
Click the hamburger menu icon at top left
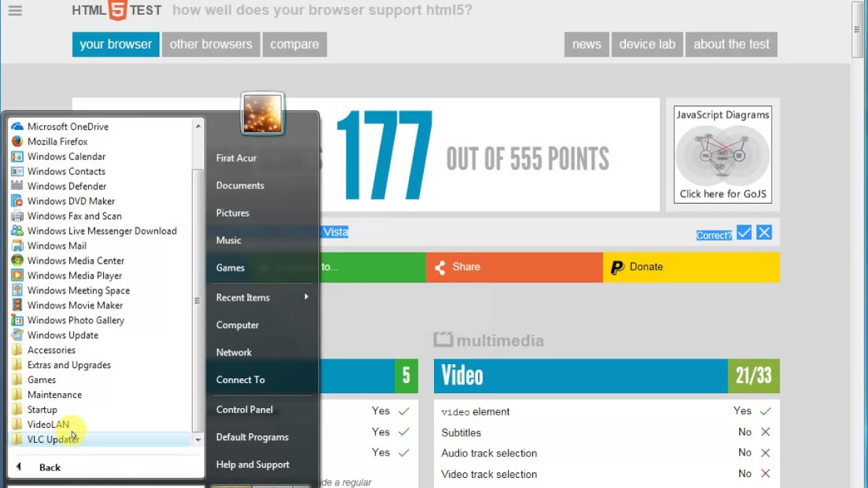point(15,11)
